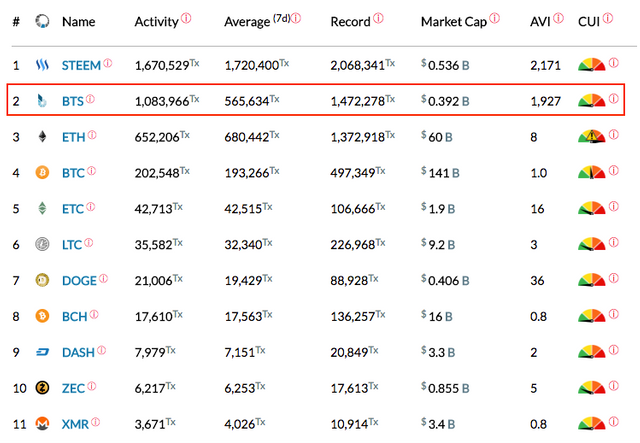The image size is (640, 443).
Task: Select record value 10,914
Action: (x=349, y=424)
